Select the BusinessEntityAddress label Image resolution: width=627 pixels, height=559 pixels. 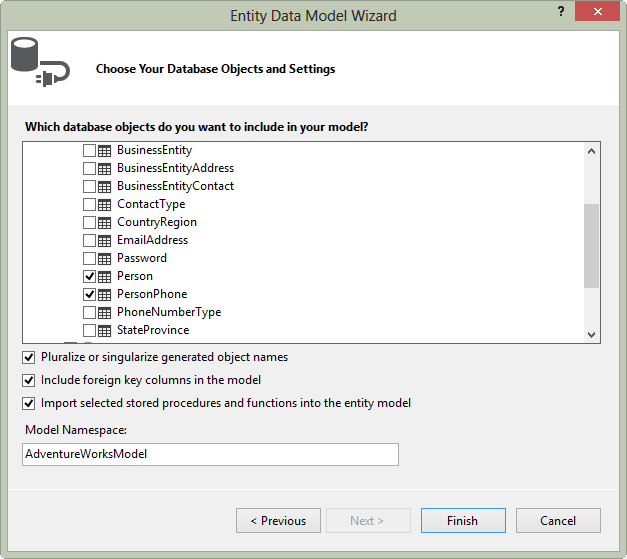click(175, 168)
